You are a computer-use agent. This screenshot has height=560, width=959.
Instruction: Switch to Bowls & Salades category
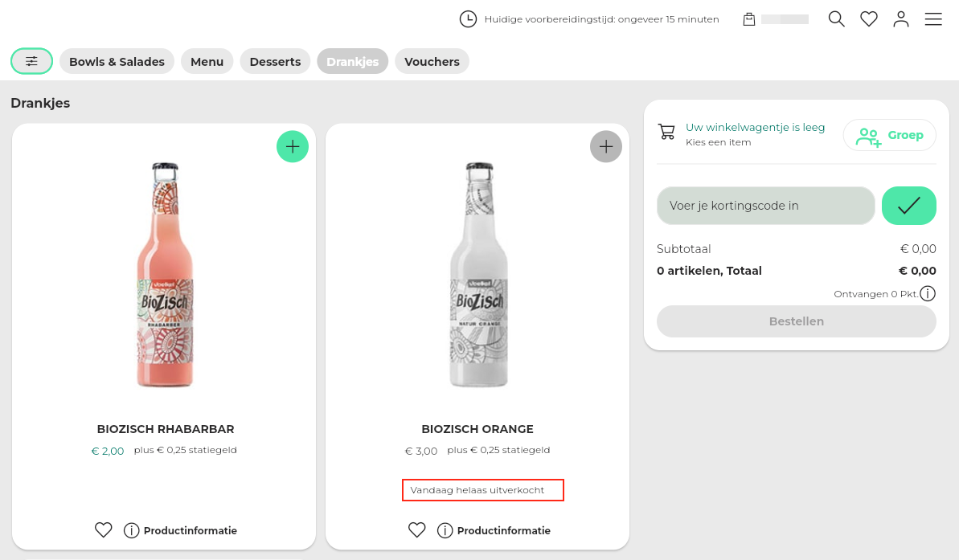click(117, 62)
